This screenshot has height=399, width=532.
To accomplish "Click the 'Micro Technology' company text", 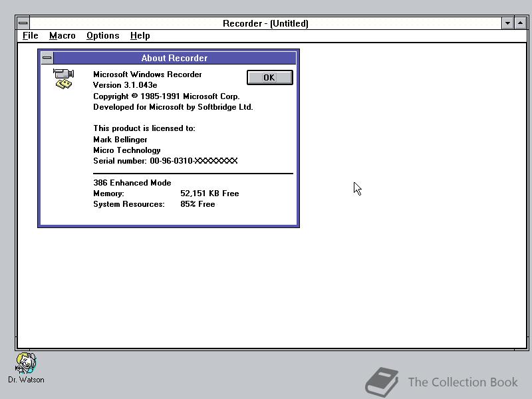I will tap(127, 150).
